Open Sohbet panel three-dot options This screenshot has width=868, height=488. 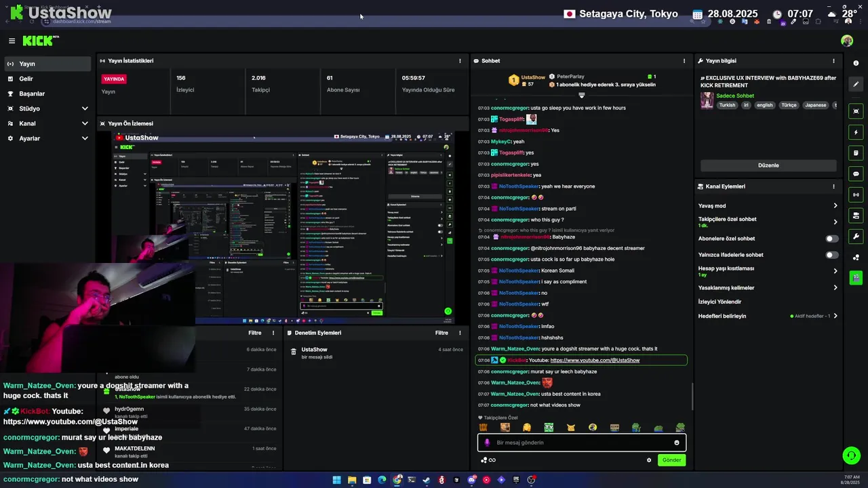click(684, 61)
